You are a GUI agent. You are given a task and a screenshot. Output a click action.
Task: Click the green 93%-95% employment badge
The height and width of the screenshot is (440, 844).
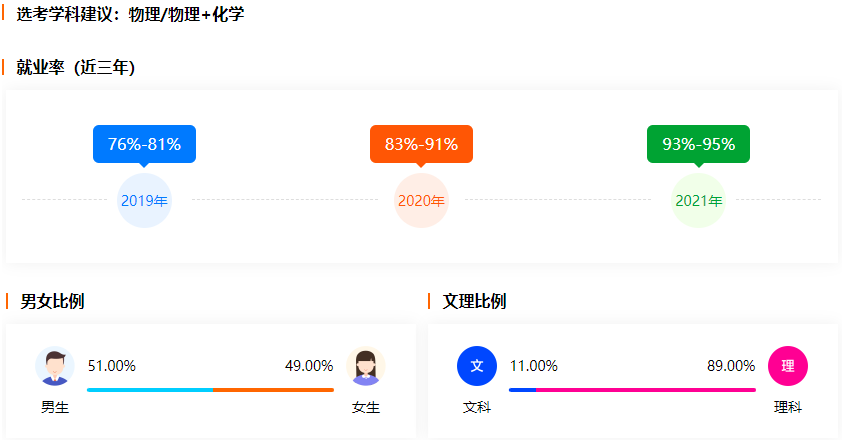pyautogui.click(x=698, y=144)
